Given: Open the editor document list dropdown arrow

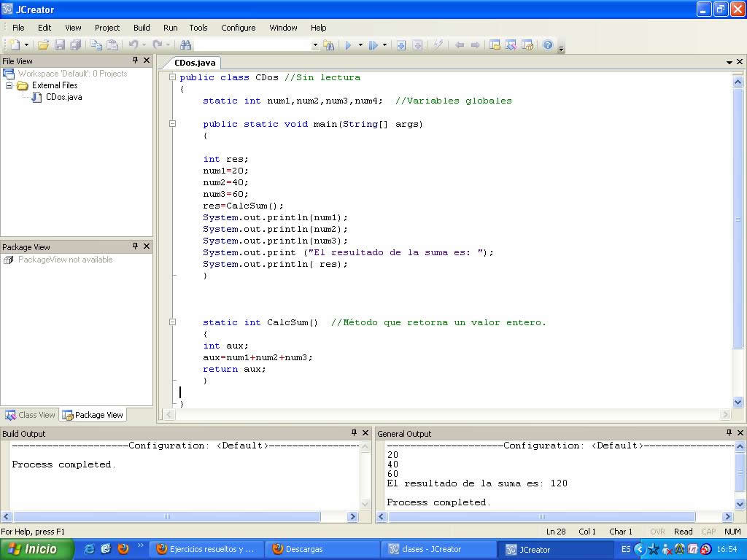Looking at the screenshot, I should click(729, 63).
